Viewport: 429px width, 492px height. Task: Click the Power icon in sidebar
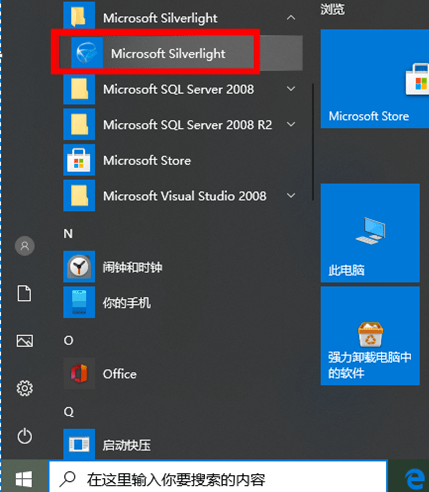tap(25, 436)
